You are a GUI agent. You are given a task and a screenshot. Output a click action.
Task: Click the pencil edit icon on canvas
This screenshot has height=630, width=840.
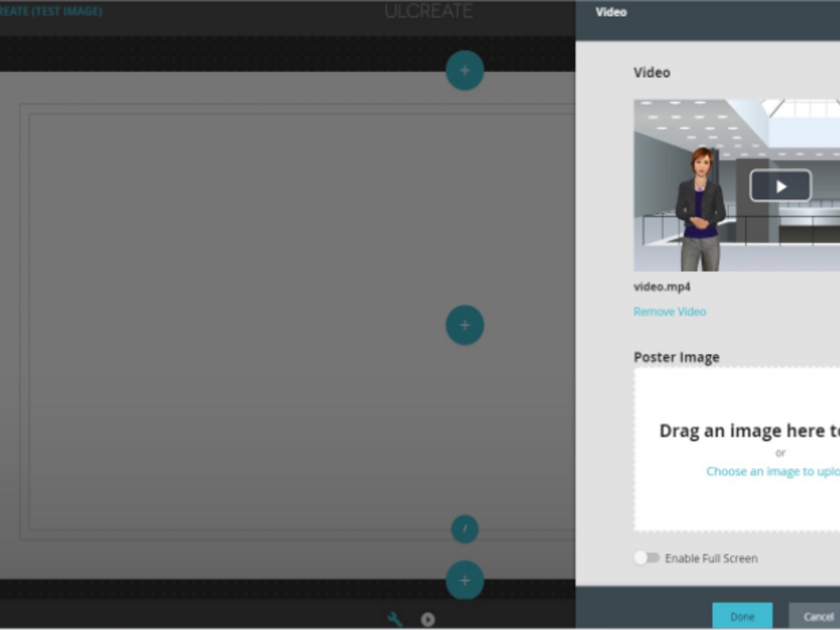pos(465,529)
